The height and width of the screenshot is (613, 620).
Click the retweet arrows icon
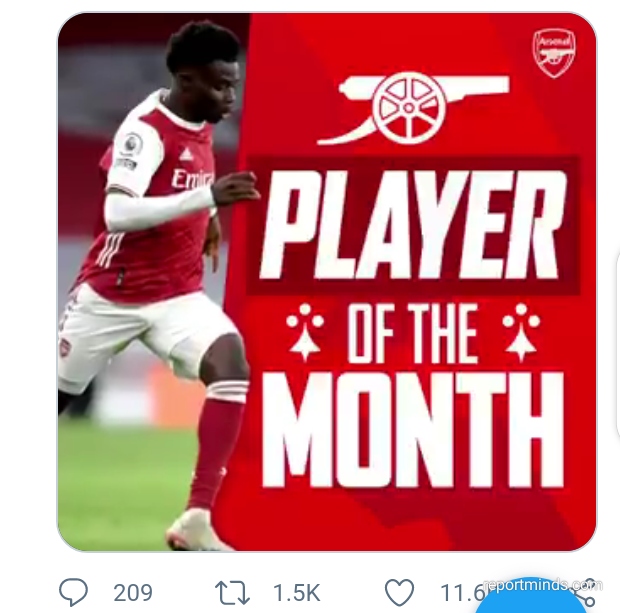(x=232, y=592)
